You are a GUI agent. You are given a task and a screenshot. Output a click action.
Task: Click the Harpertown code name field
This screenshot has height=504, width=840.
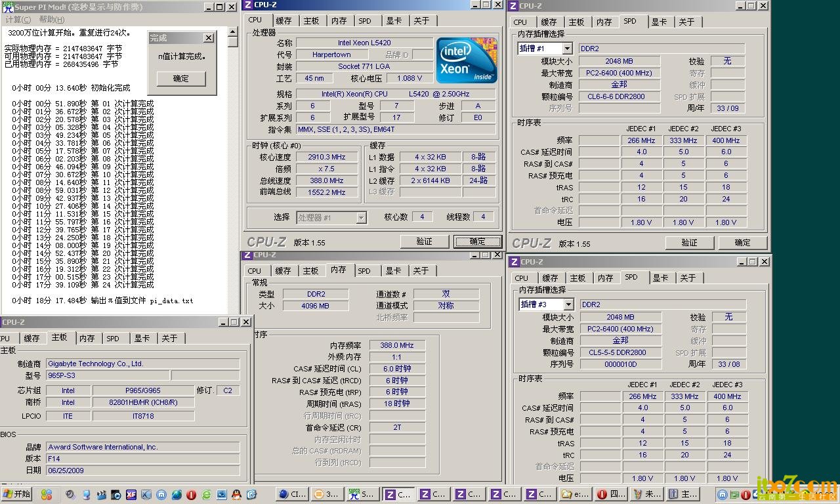(x=331, y=54)
